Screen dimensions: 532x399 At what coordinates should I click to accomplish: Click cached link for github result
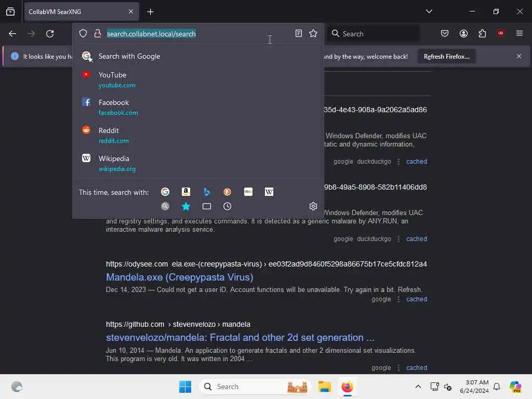(x=417, y=368)
